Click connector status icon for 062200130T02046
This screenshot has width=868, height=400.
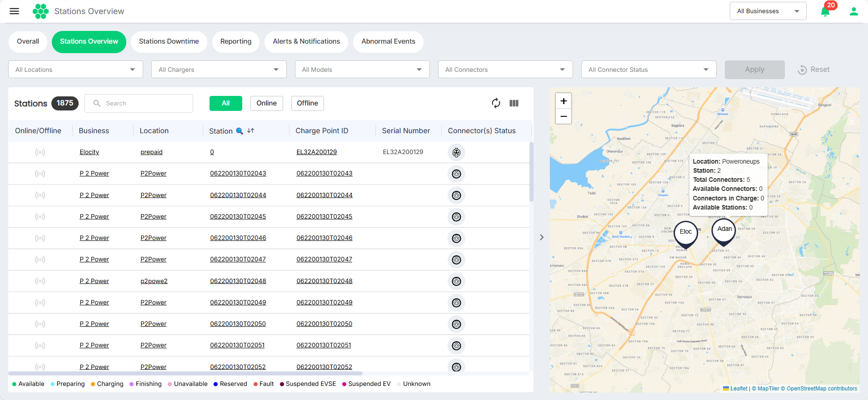point(456,238)
